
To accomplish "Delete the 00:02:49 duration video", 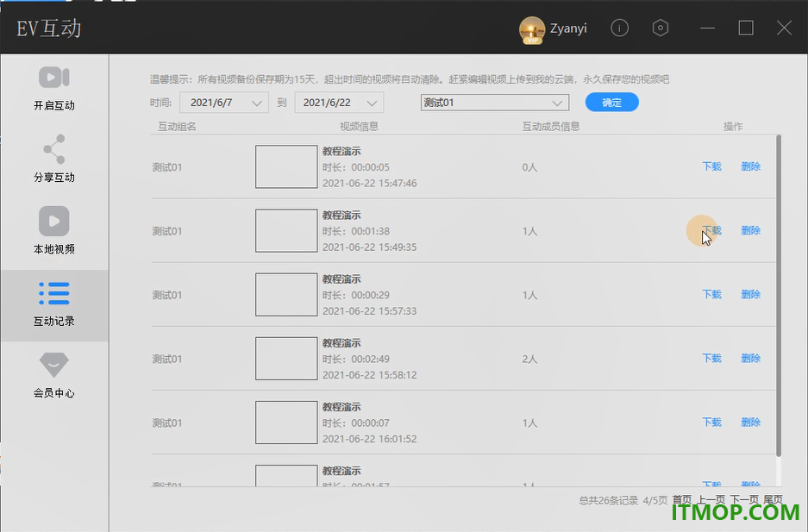I will [751, 358].
